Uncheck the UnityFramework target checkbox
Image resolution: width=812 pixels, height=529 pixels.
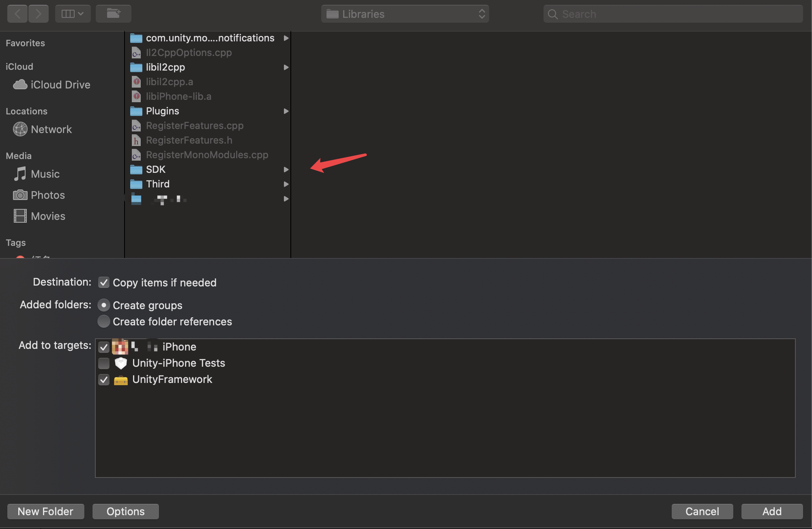click(104, 380)
